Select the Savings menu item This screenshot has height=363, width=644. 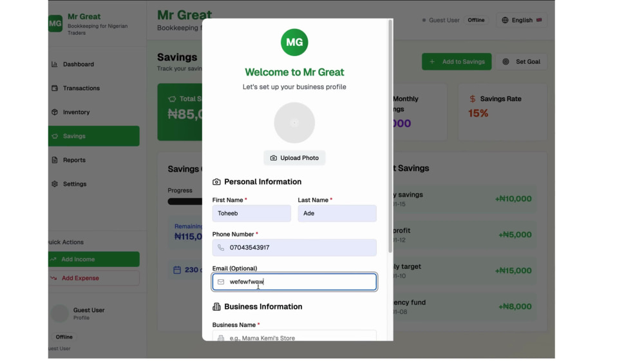pos(94,136)
